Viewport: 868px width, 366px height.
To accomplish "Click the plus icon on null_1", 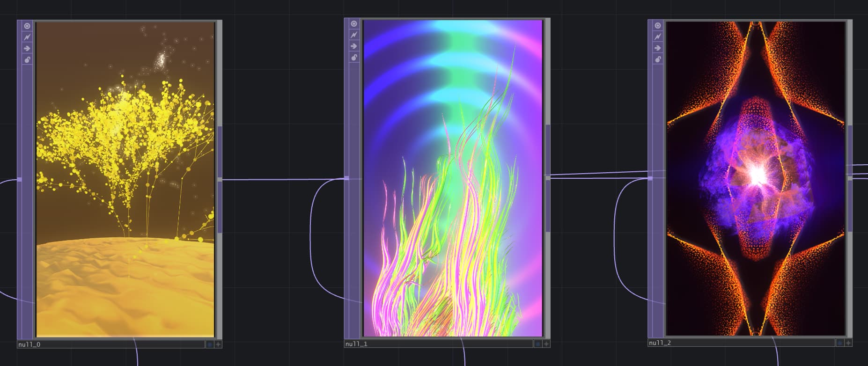I will coord(546,344).
